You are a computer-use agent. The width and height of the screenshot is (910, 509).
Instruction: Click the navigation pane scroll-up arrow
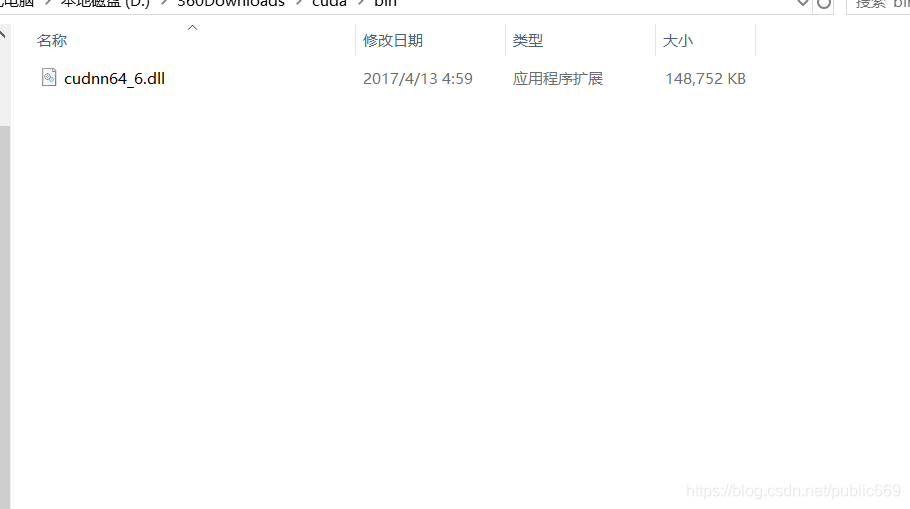click(x=3, y=34)
